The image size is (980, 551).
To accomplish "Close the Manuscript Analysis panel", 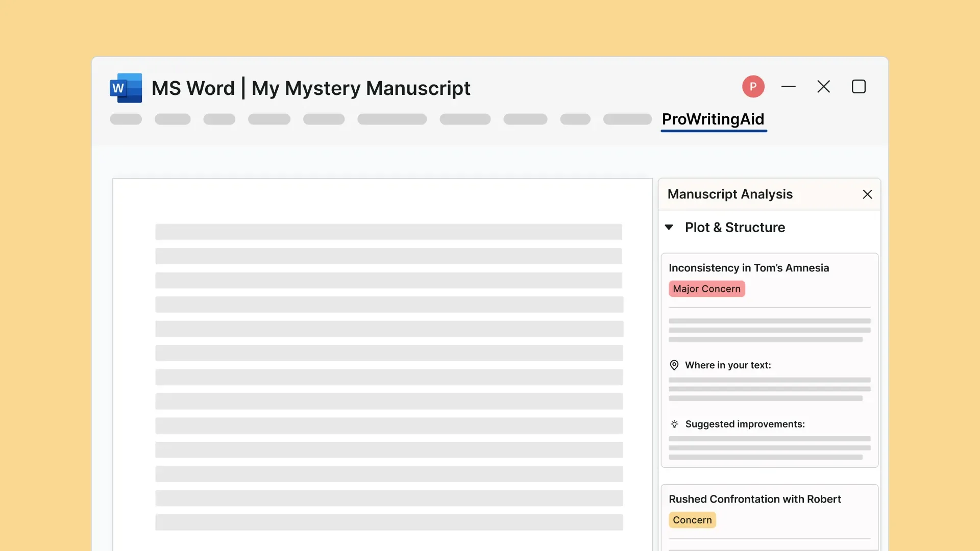I will 867,194.
